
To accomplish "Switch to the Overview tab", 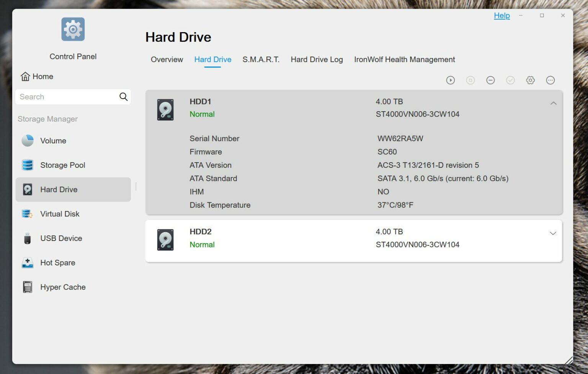I will click(x=167, y=60).
